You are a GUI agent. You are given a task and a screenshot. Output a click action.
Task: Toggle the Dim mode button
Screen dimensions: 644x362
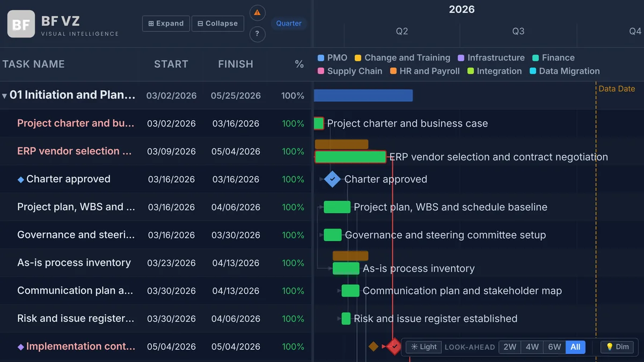coord(617,347)
